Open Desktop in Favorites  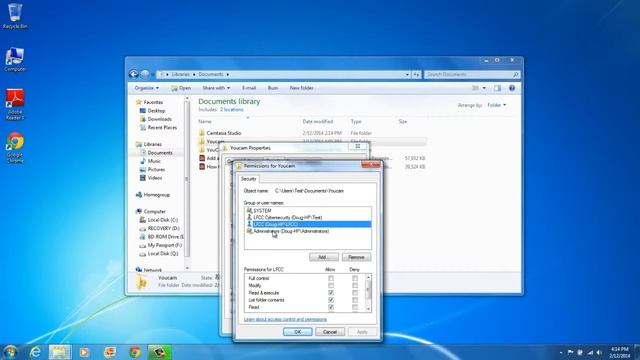153,111
